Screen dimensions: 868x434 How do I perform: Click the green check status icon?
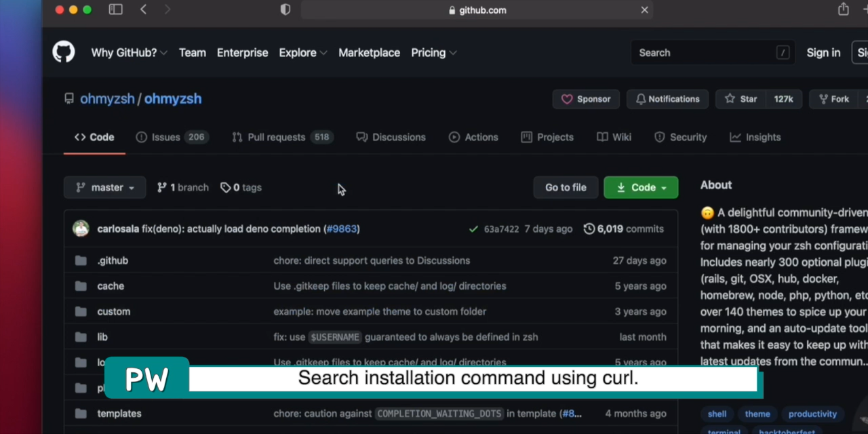473,229
